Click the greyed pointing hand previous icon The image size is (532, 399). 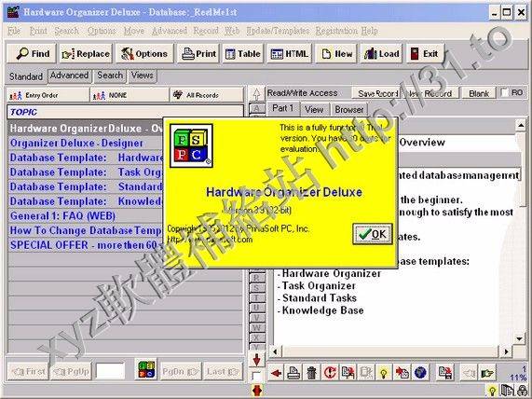pyautogui.click(x=469, y=373)
